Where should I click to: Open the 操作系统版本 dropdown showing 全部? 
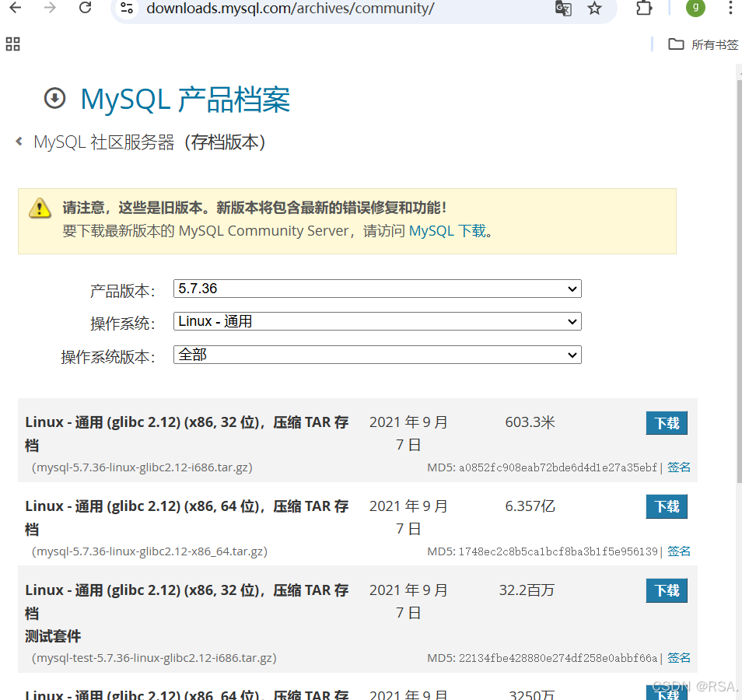coord(377,355)
